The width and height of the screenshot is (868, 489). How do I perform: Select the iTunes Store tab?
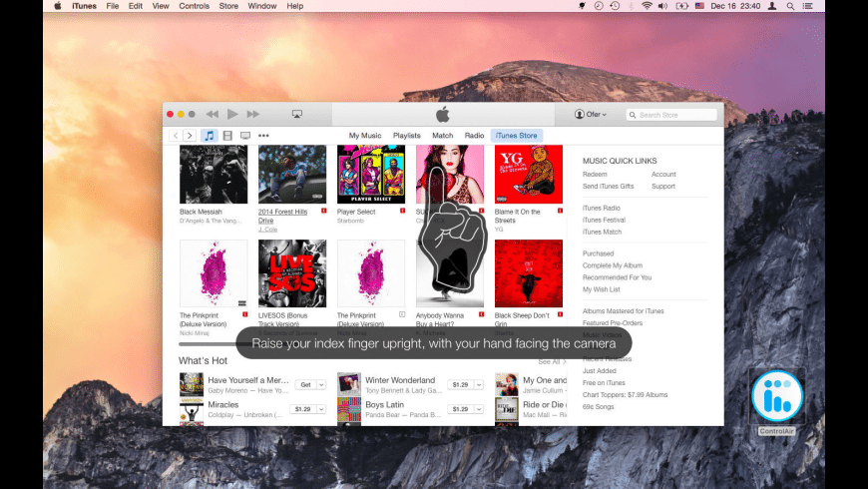516,135
